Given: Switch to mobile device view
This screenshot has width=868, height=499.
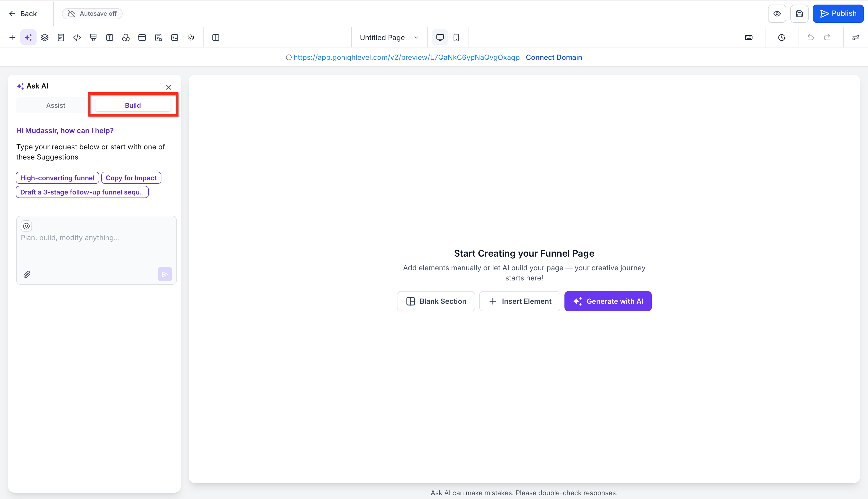Looking at the screenshot, I should coord(456,37).
